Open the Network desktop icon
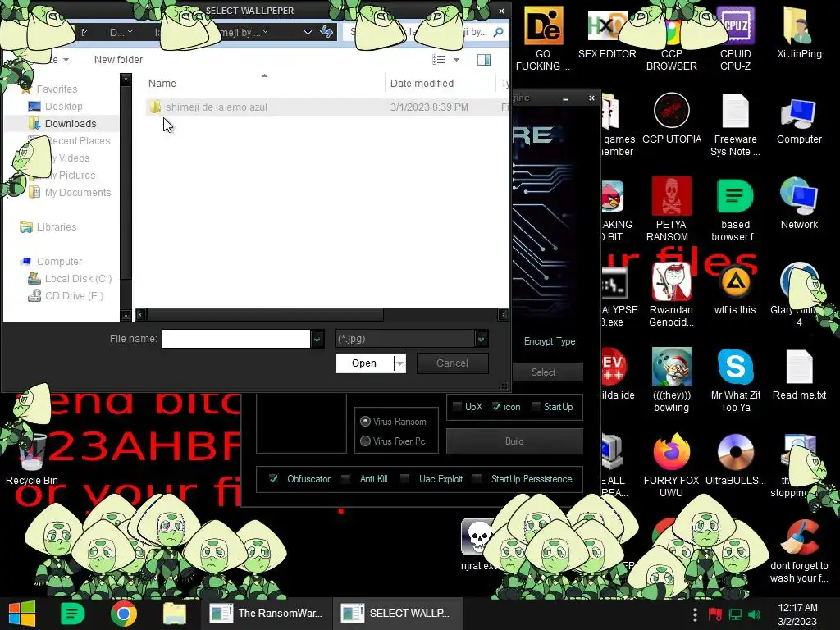The width and height of the screenshot is (840, 630). [x=799, y=203]
